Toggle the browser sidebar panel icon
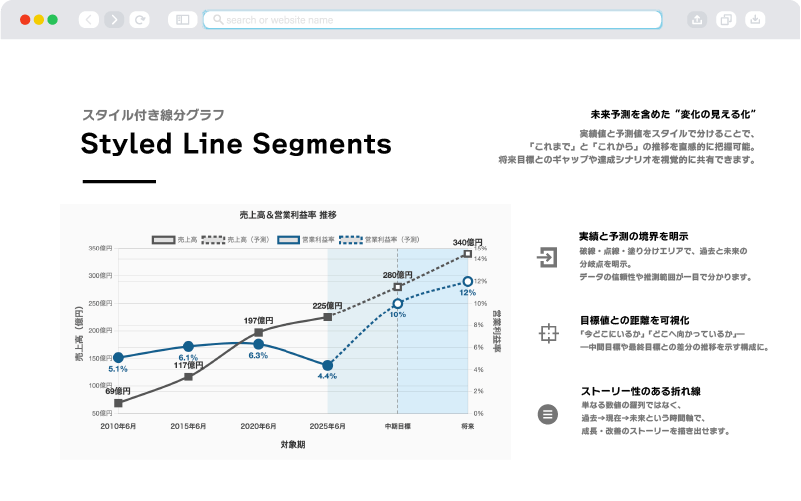Image resolution: width=801 pixels, height=501 pixels. [181, 19]
